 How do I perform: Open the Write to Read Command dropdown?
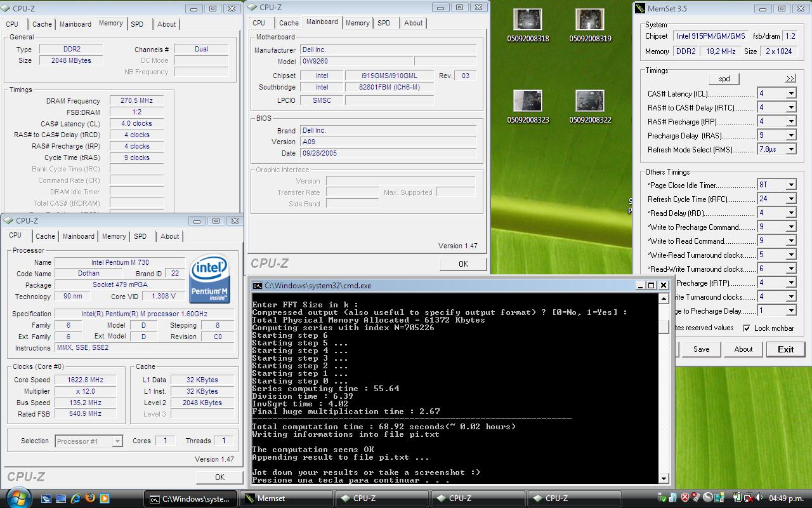tap(790, 241)
